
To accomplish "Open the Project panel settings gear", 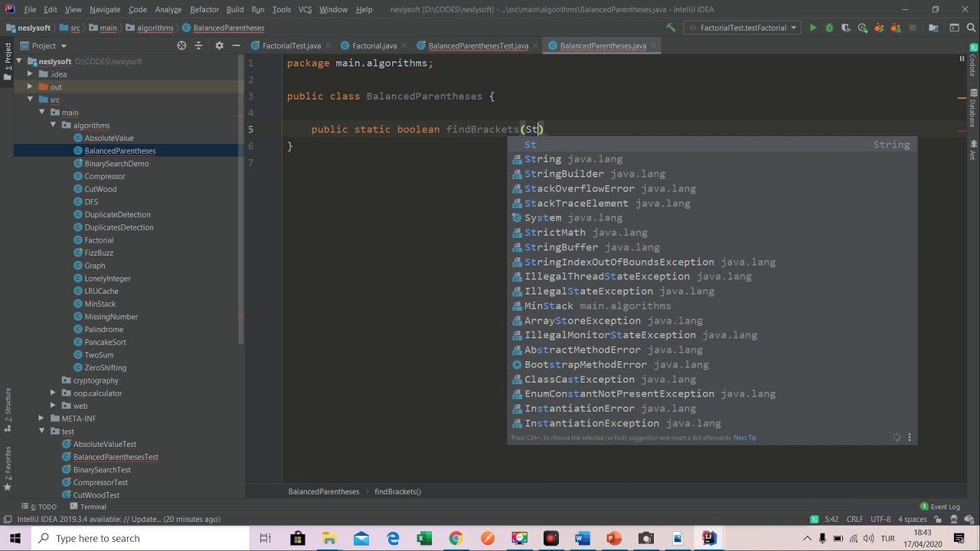I will coord(219,45).
